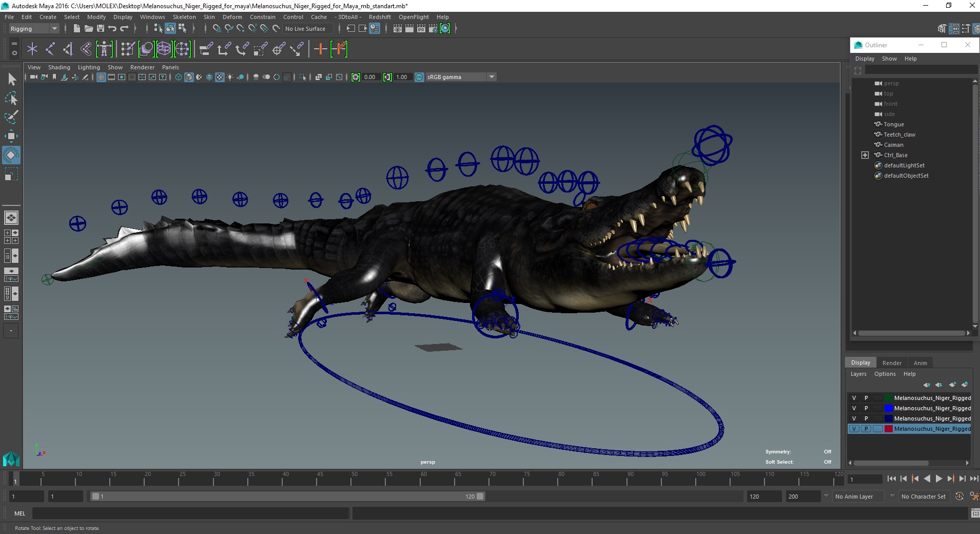The image size is (980, 534).
Task: Toggle visibility of dark-blue third layer
Action: click(854, 418)
